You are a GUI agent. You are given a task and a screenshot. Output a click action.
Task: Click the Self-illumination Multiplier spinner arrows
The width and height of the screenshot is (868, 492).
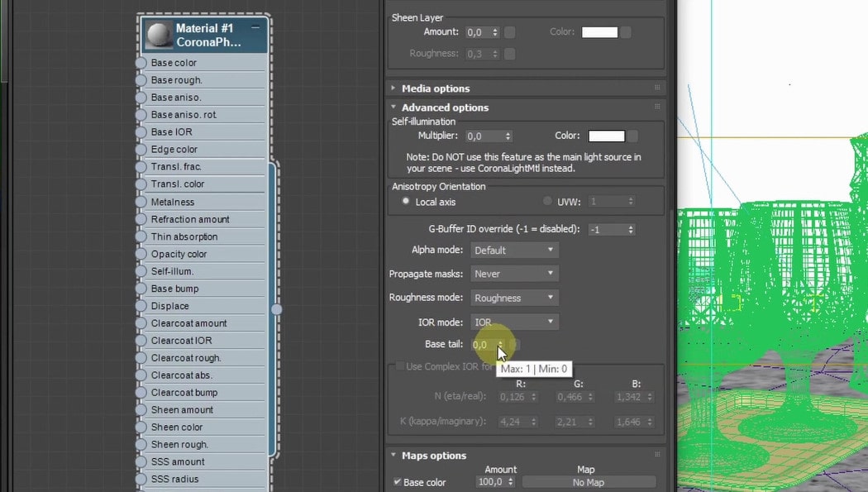508,136
